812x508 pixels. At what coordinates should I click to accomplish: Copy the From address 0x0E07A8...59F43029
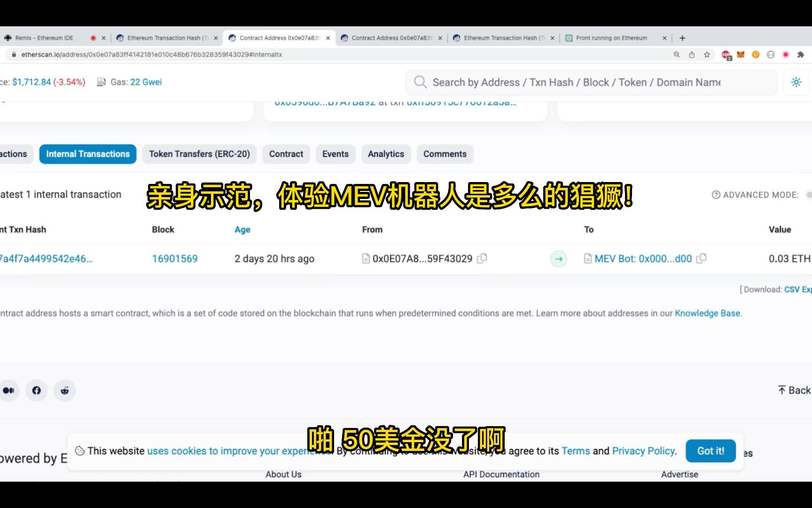[x=482, y=258]
